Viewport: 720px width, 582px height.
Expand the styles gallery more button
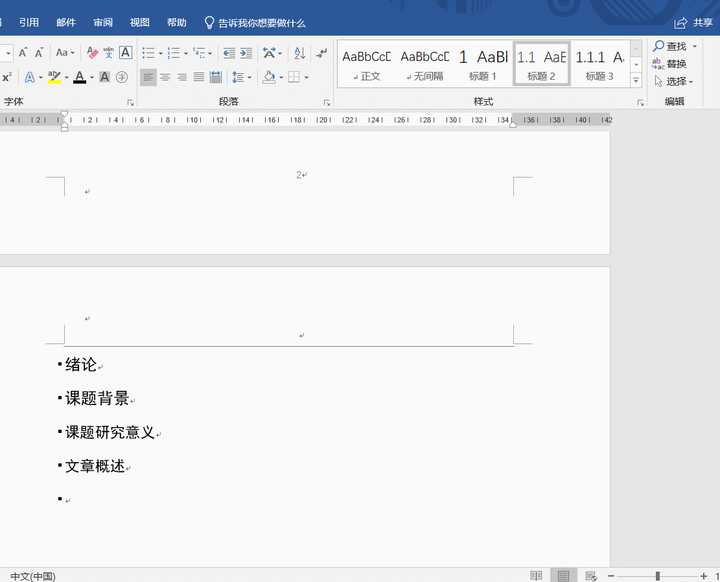(x=636, y=80)
